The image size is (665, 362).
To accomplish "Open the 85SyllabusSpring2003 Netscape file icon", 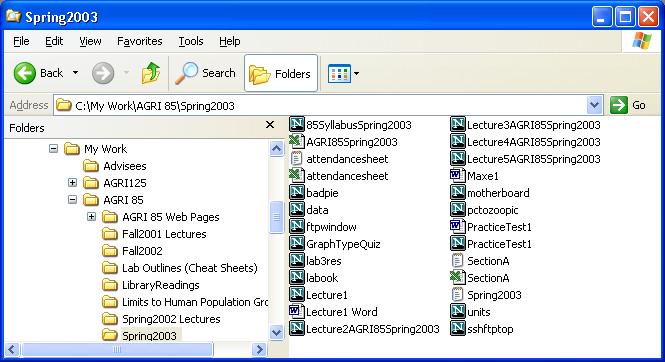I will pos(297,125).
